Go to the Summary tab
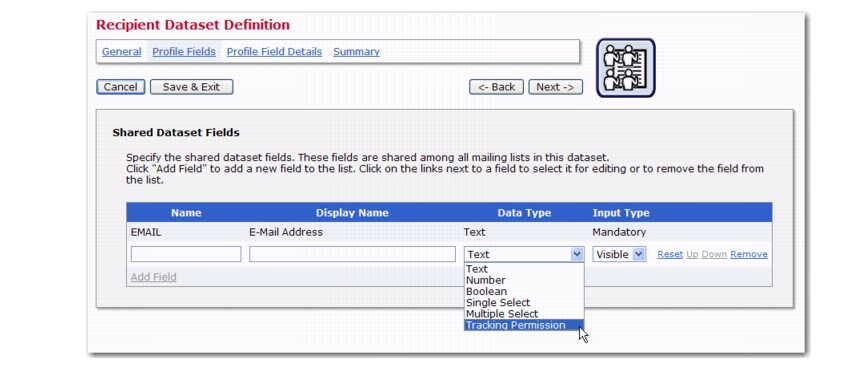Screen dimensions: 857x365 pos(356,51)
